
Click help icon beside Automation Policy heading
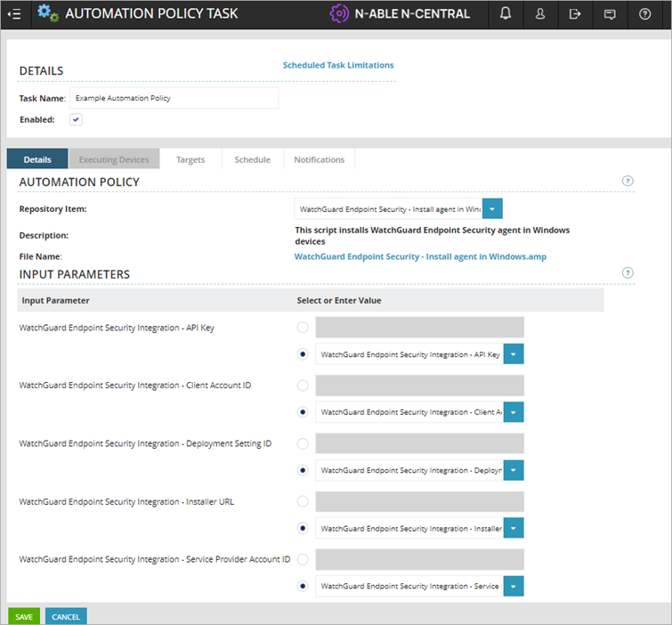pyautogui.click(x=627, y=181)
